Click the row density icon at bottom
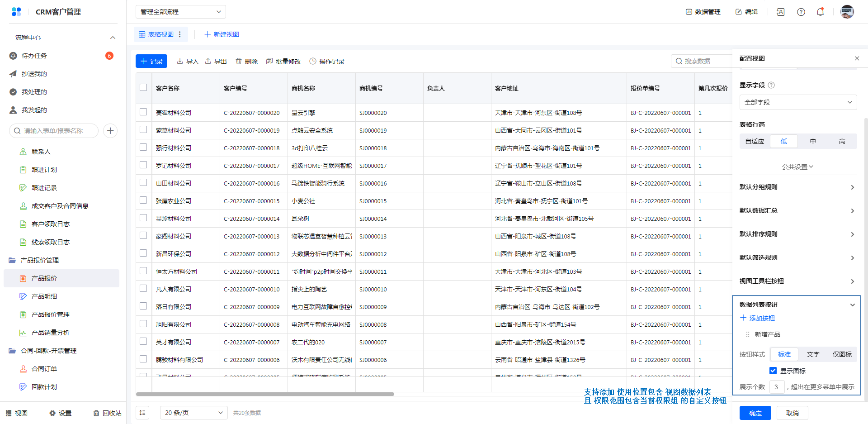Viewport: 868px width, 424px height. tap(142, 413)
